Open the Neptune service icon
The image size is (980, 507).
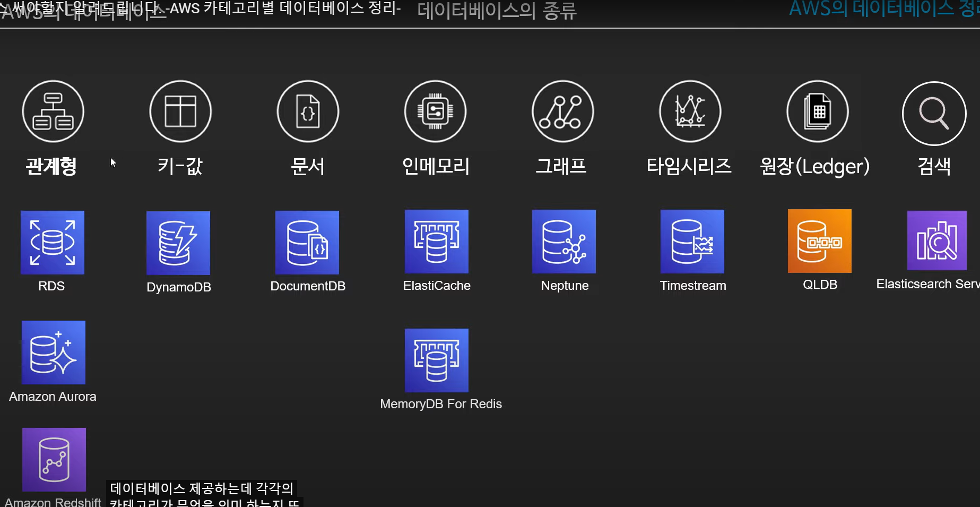pos(564,242)
